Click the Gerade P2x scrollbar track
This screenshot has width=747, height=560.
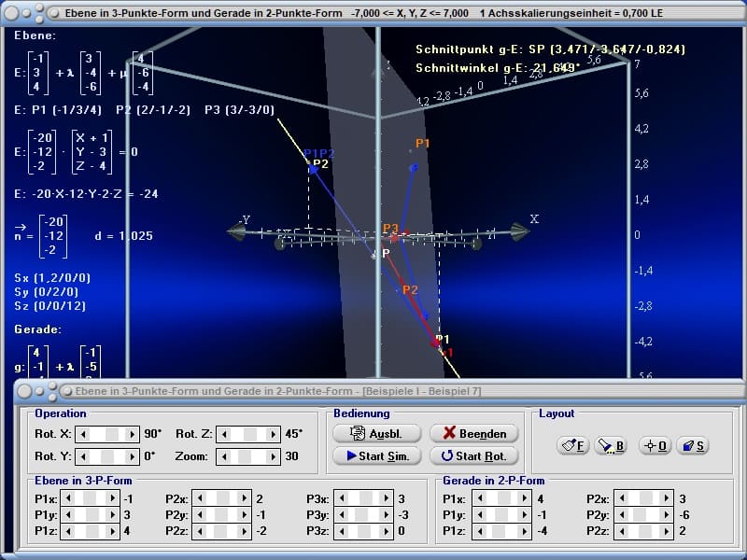coord(643,498)
